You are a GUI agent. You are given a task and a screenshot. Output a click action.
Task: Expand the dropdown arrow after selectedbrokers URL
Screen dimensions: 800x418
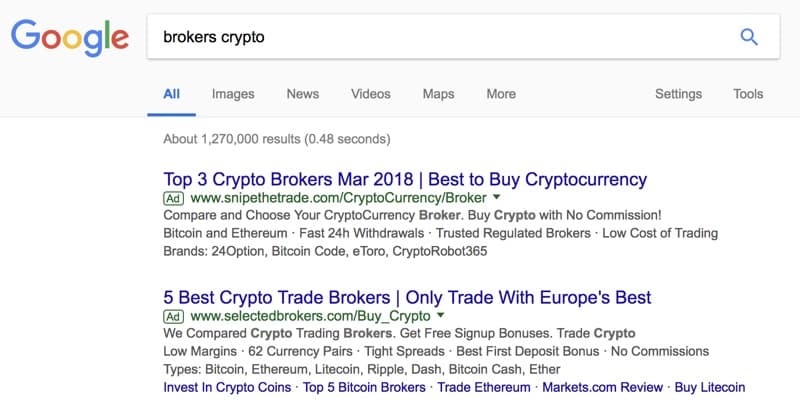[440, 316]
